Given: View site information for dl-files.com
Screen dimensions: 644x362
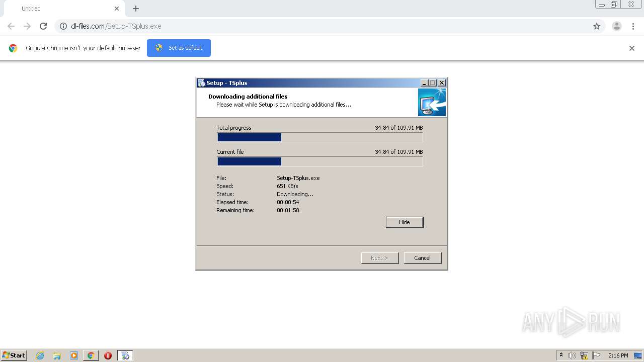Looking at the screenshot, I should pyautogui.click(x=63, y=26).
